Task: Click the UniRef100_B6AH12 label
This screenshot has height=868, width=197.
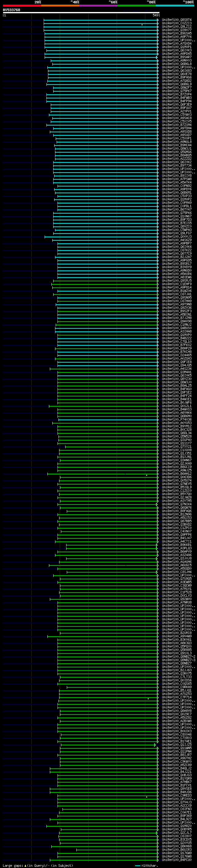Action: [x=176, y=474]
